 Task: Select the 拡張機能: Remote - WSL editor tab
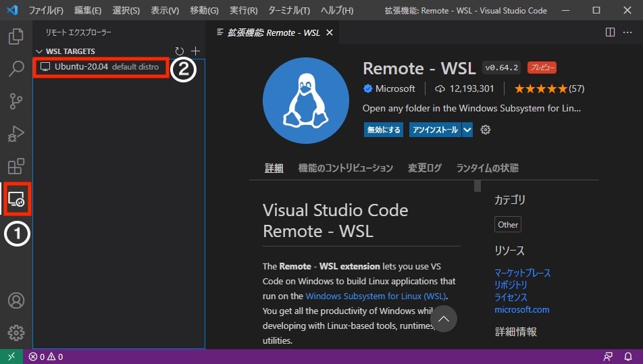pyautogui.click(x=274, y=33)
